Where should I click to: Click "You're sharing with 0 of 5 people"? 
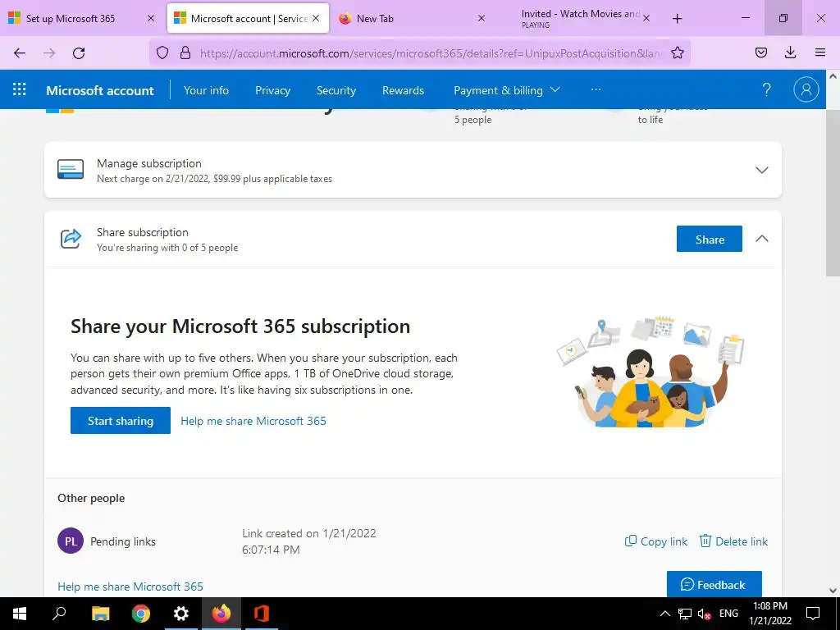point(167,248)
